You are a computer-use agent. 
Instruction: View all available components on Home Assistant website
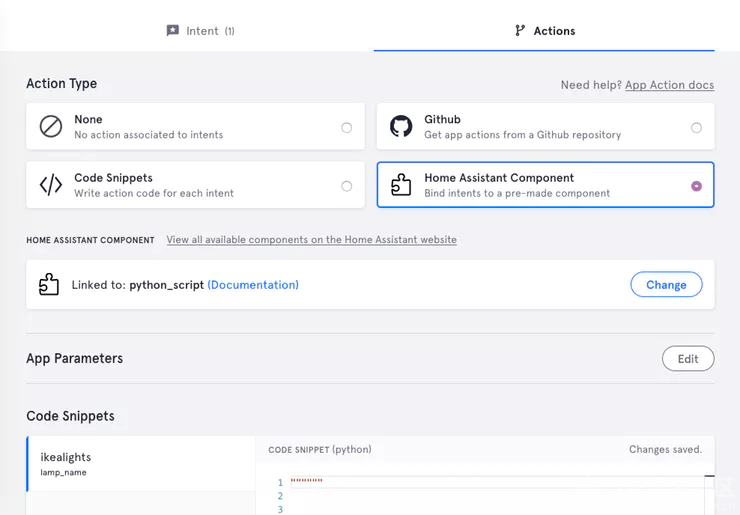click(311, 240)
